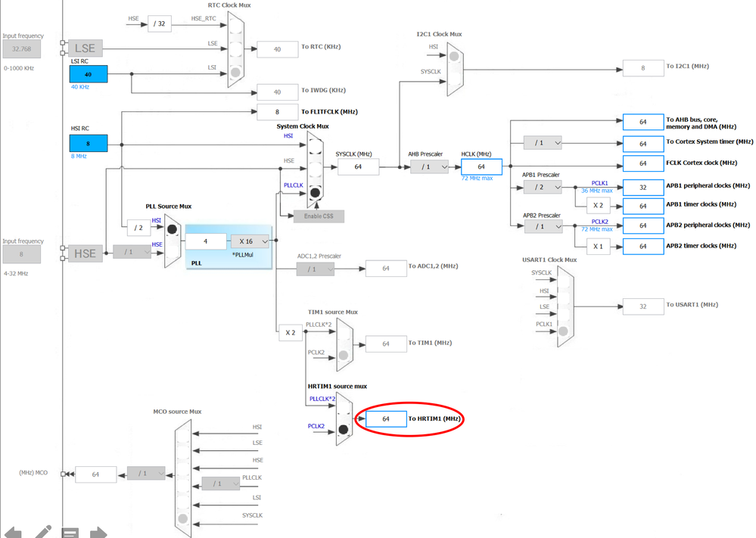Select HSI input on PLL Source Mux
Screen dimensions: 756x538
point(172,229)
